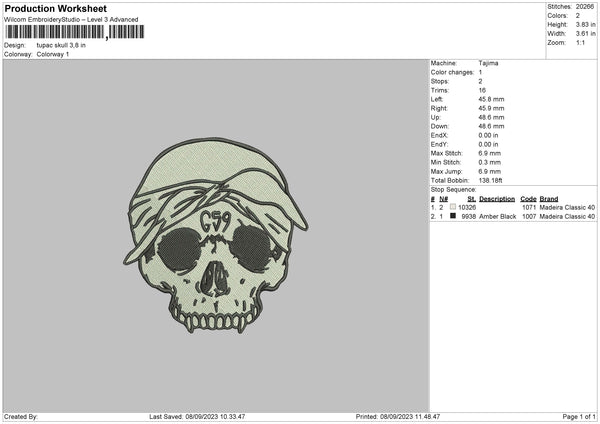Click the Height value 3.83 in
Screen dimensions: 600x424
click(x=585, y=24)
